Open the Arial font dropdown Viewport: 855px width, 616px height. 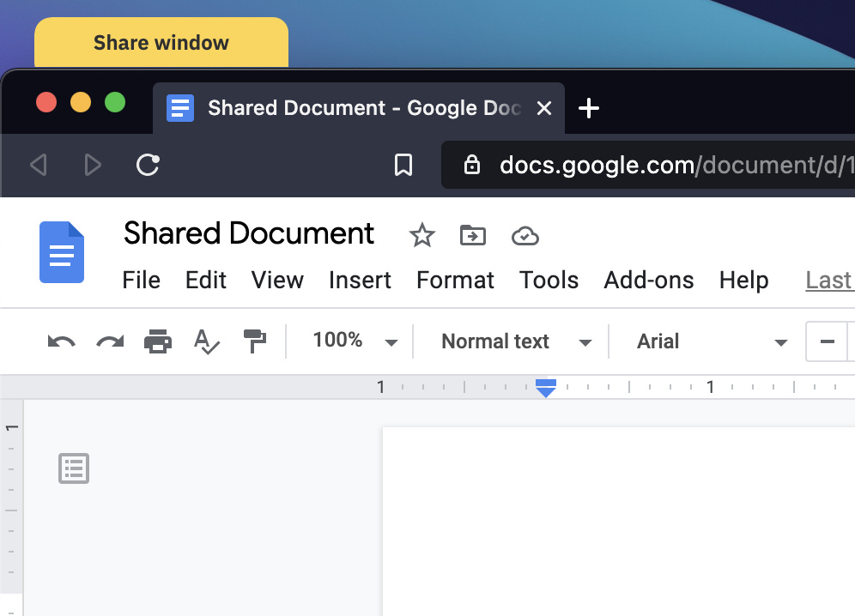(712, 341)
